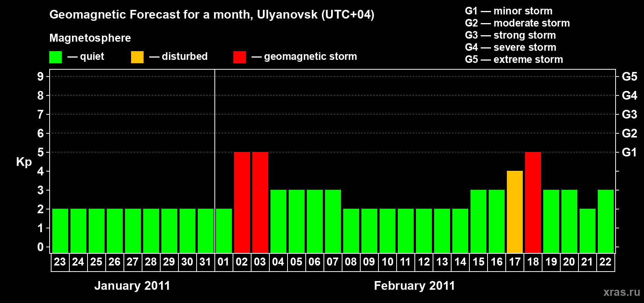
Task: Click the green bar for February 21
Action: coord(588,231)
